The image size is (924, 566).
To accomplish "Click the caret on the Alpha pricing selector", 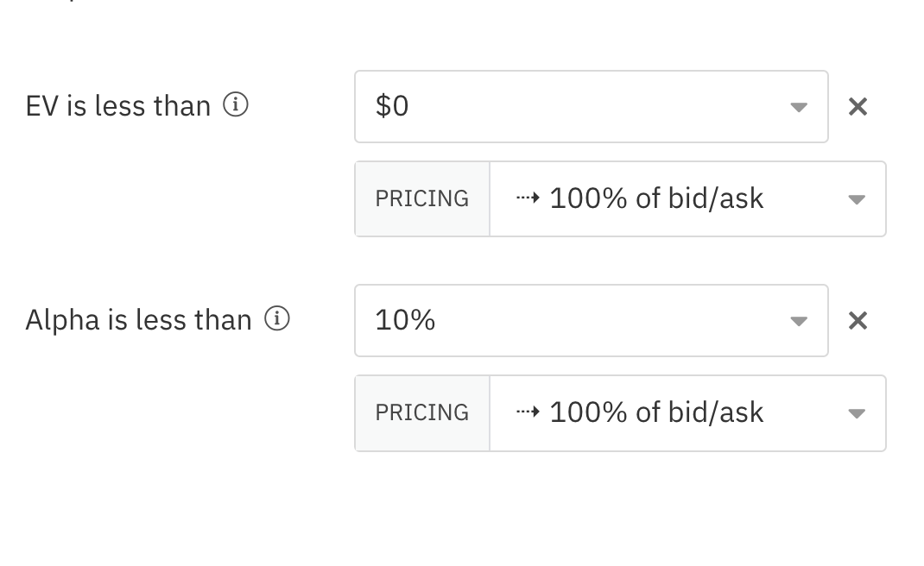I will pos(857,413).
